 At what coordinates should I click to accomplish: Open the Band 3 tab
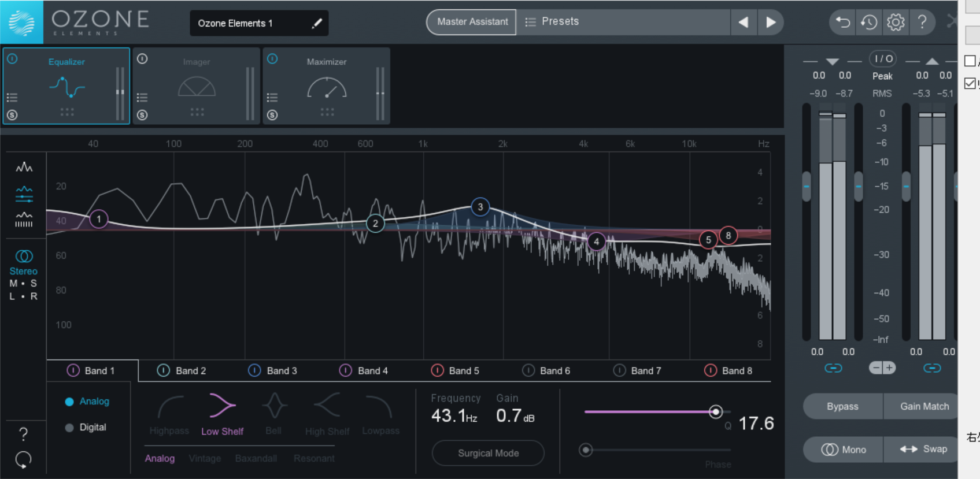[x=273, y=371]
